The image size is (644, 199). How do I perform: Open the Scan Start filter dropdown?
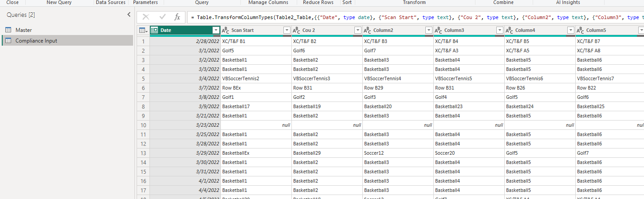pos(287,30)
